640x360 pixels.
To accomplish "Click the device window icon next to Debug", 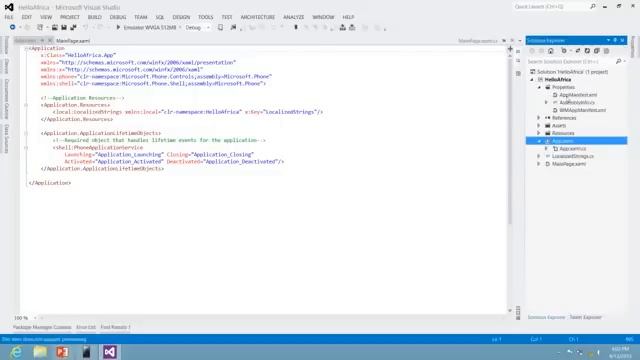I will [x=220, y=27].
